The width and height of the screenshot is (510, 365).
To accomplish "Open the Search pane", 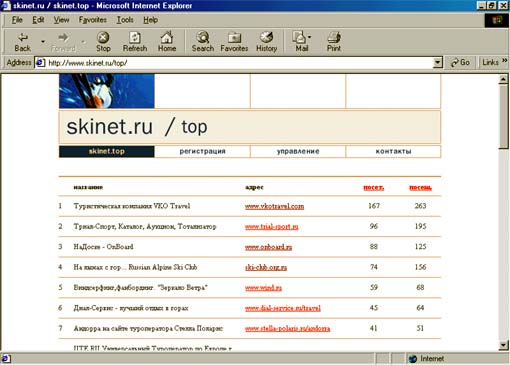I will coord(203,42).
